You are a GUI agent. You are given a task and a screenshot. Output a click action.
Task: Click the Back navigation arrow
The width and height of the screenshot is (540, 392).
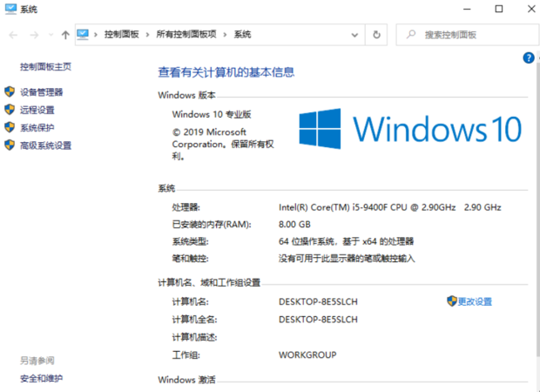13,35
